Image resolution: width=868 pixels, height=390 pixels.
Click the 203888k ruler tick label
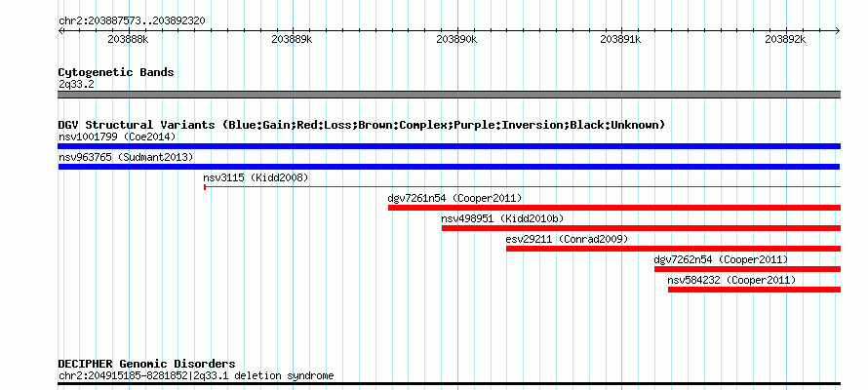[128, 39]
